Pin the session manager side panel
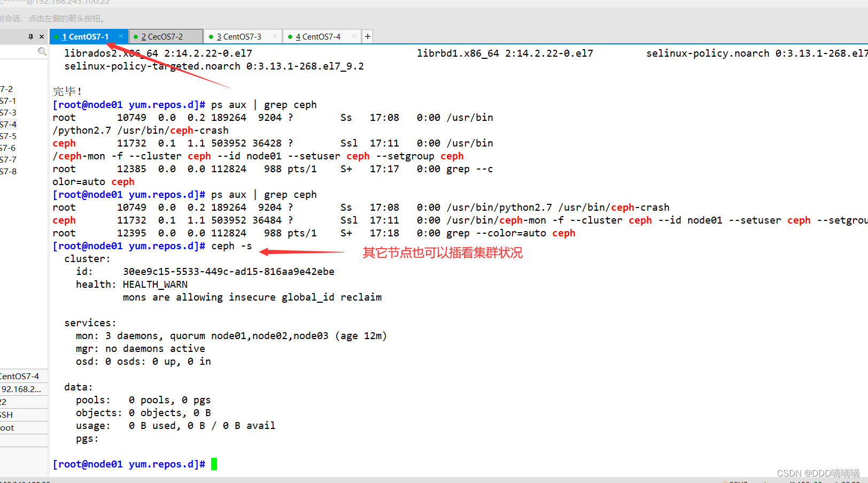The image size is (868, 483). tap(30, 36)
